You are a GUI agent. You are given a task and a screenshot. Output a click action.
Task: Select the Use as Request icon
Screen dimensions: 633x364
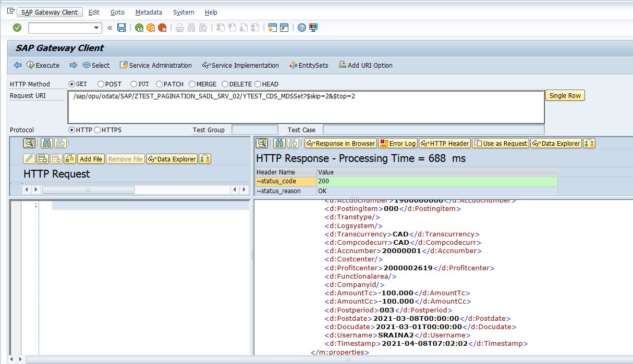click(x=500, y=143)
